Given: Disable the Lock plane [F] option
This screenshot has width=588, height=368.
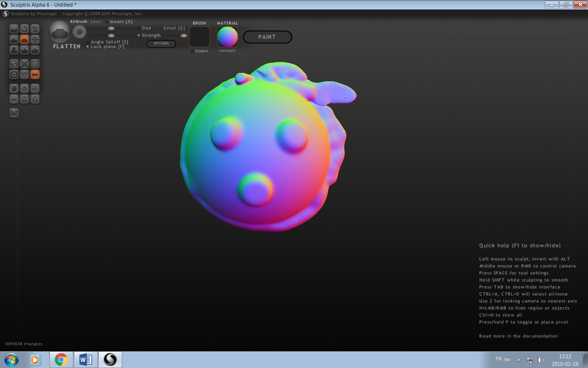Looking at the screenshot, I should point(88,47).
